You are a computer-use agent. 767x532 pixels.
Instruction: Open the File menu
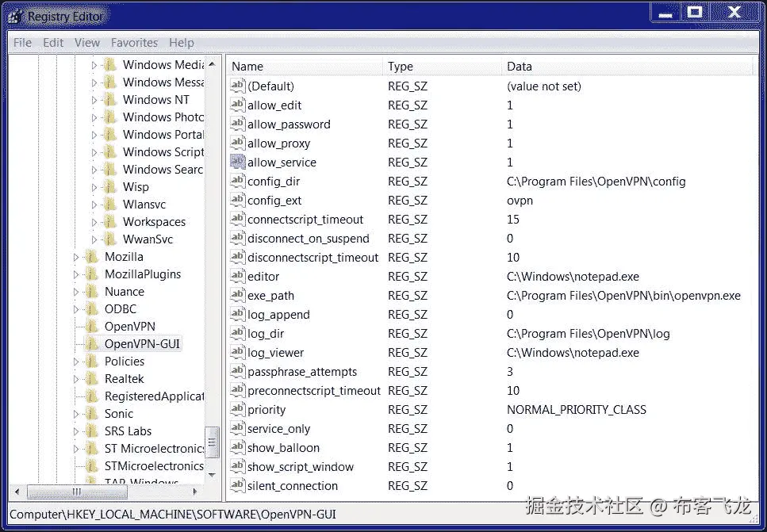pos(22,43)
